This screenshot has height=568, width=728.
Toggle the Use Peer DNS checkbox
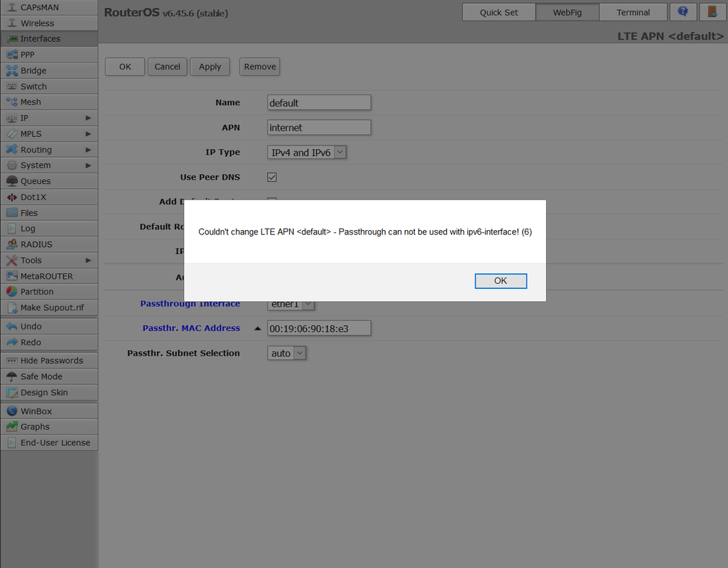272,177
